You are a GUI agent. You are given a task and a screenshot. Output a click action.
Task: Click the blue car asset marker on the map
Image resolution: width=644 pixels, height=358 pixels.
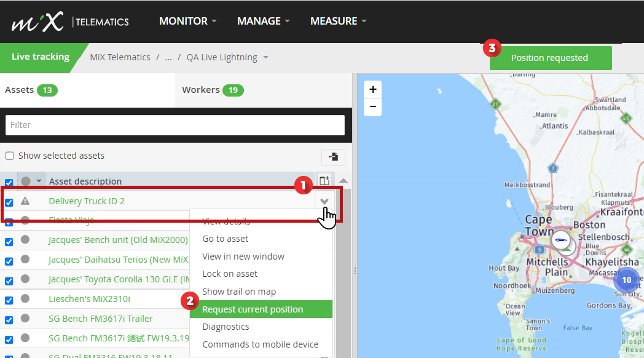560,240
